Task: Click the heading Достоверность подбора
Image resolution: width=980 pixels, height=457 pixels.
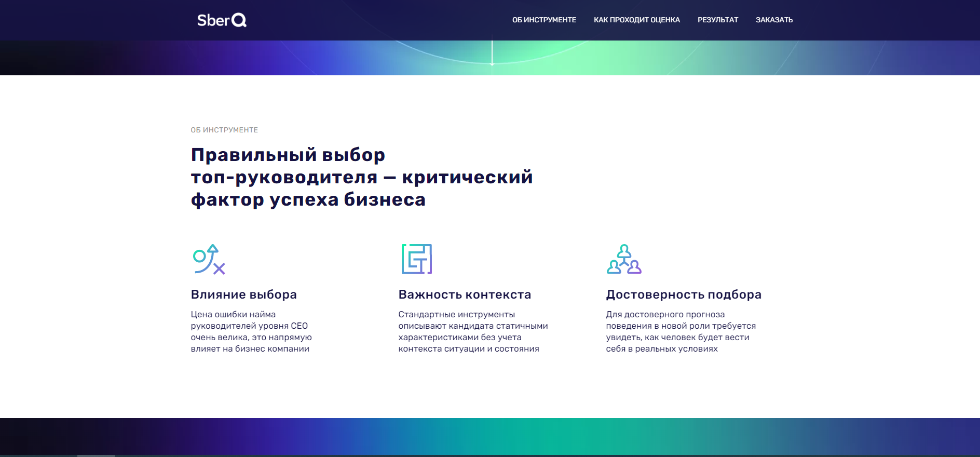Action: 684,294
